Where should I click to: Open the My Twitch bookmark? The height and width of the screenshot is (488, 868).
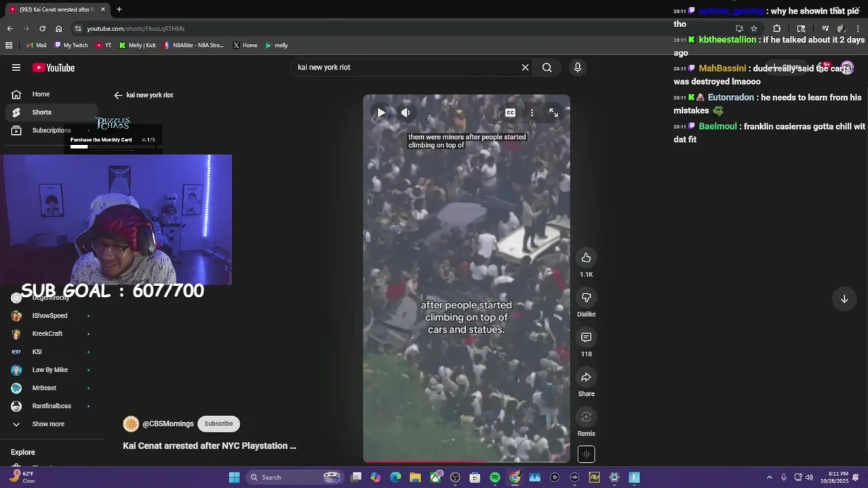(x=71, y=45)
